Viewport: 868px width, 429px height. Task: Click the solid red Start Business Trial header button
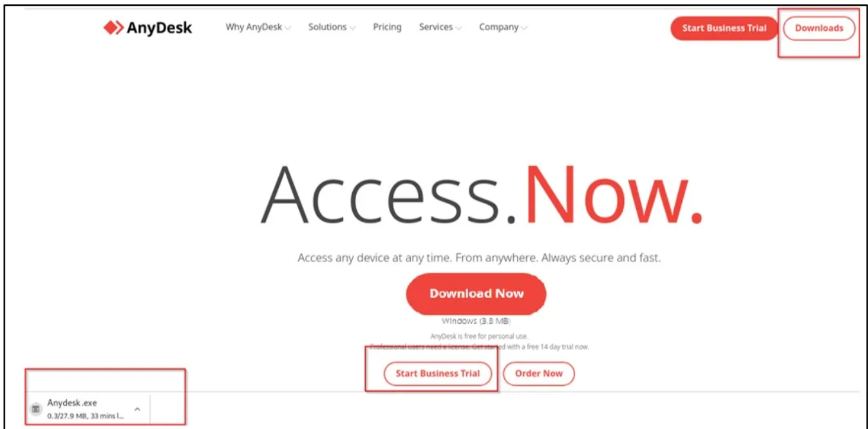click(x=724, y=28)
